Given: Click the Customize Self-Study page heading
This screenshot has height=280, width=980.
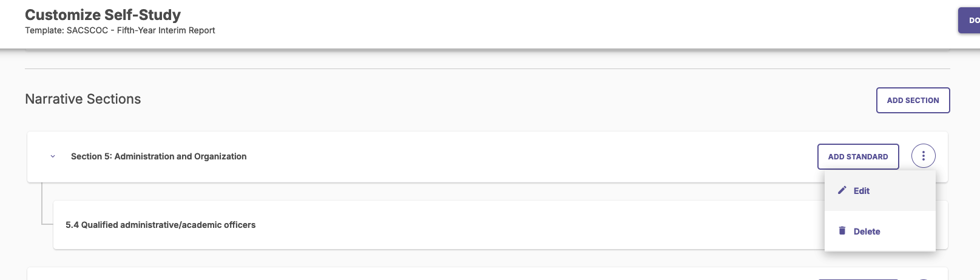Looking at the screenshot, I should click(103, 15).
